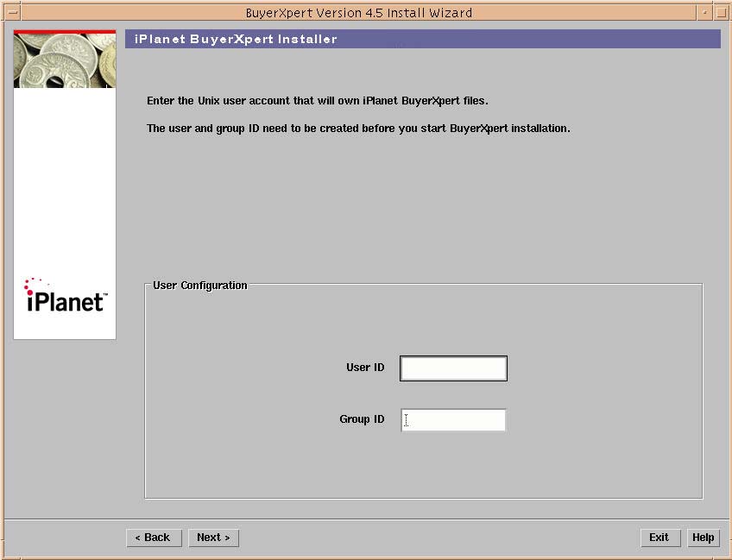
Task: Click the coins image in sidebar
Action: pos(65,60)
